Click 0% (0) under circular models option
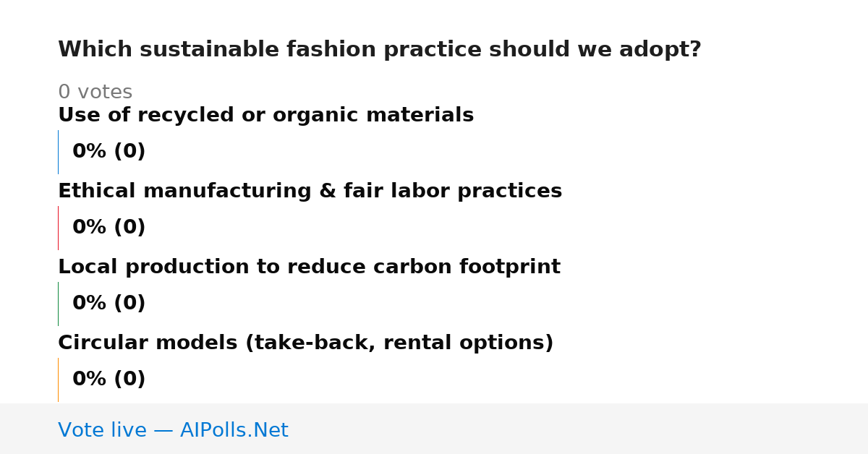 tap(109, 380)
